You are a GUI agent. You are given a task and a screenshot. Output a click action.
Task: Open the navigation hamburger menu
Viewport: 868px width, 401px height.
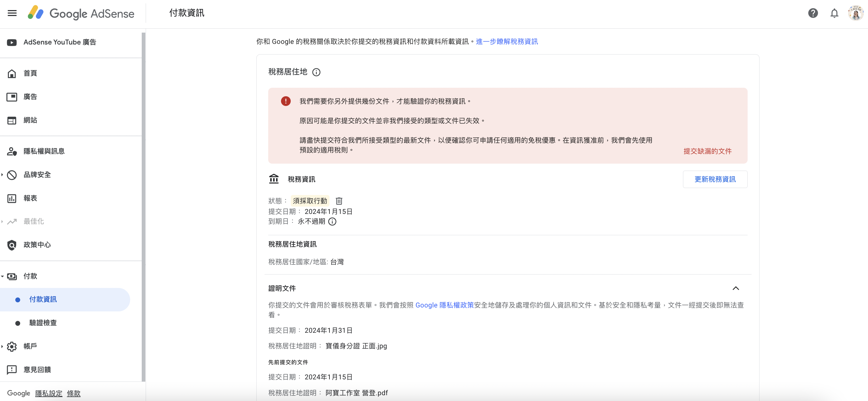tap(12, 13)
